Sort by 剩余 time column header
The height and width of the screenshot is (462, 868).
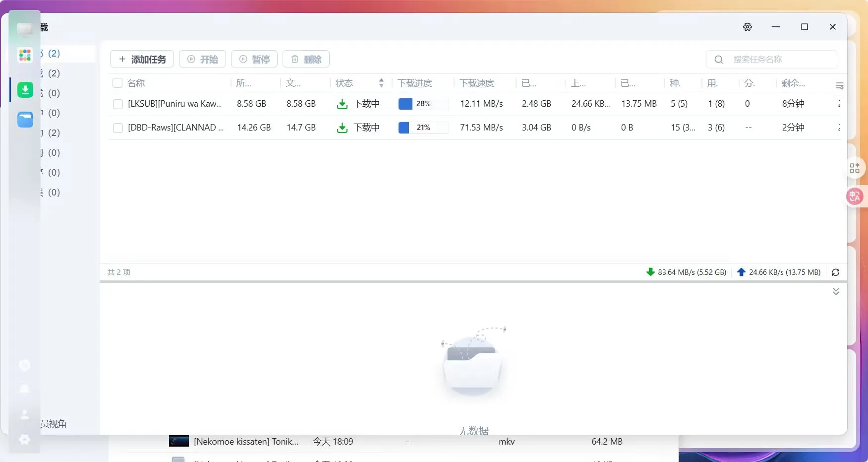[x=793, y=83]
